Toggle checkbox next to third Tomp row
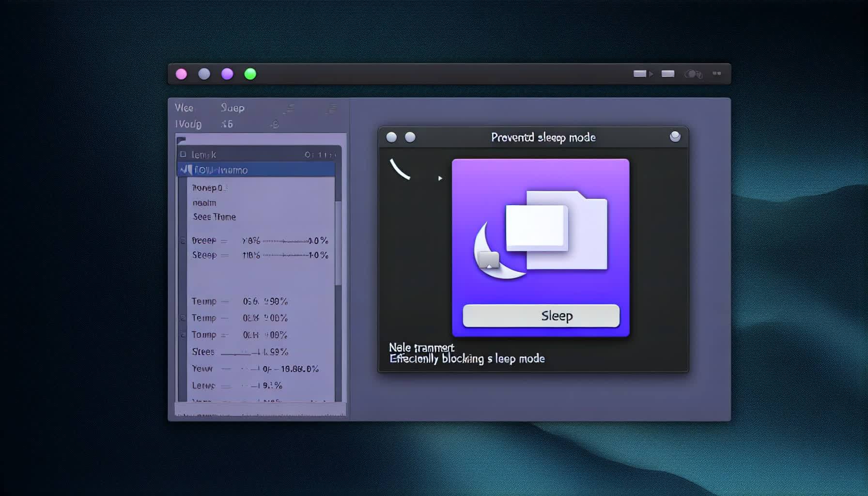868x496 pixels. [183, 335]
